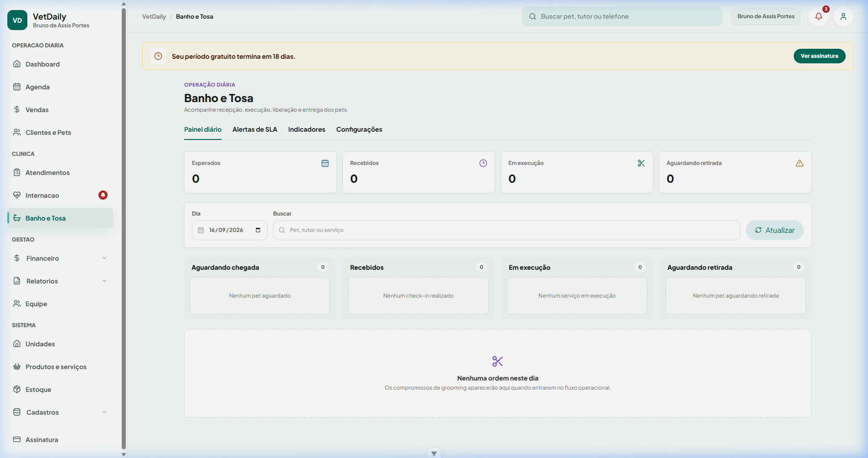Open the Configurações tab
The width and height of the screenshot is (868, 458).
pyautogui.click(x=359, y=129)
